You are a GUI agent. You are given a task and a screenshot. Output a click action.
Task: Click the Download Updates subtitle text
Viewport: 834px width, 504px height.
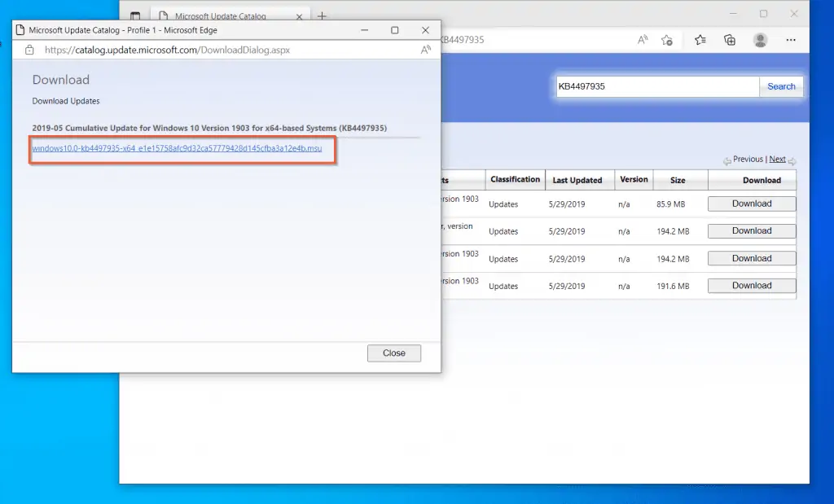pyautogui.click(x=65, y=101)
